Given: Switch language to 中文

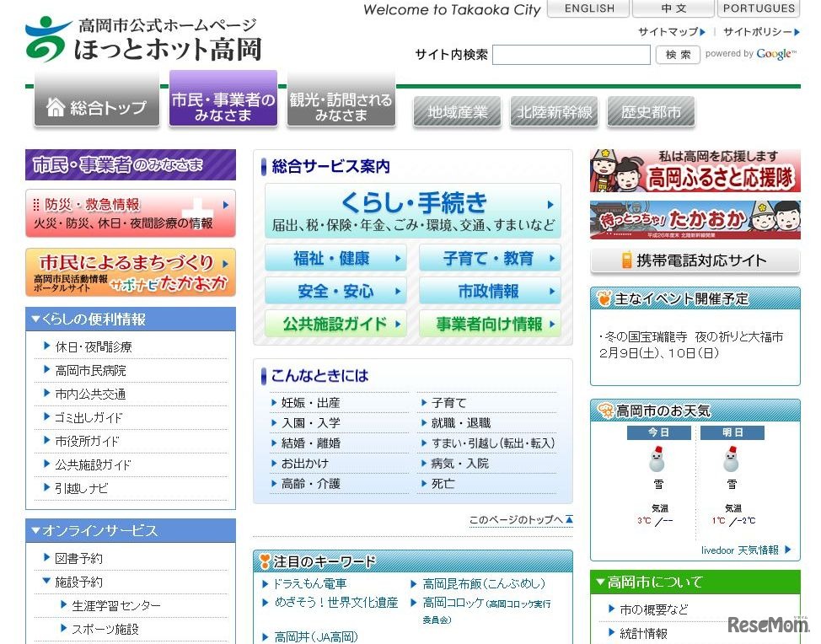Looking at the screenshot, I should coord(673,8).
